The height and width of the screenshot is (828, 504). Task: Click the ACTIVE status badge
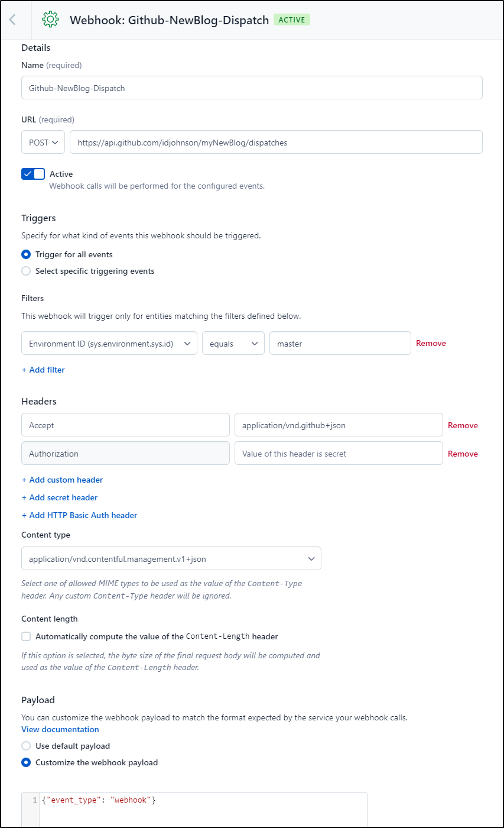(x=292, y=20)
